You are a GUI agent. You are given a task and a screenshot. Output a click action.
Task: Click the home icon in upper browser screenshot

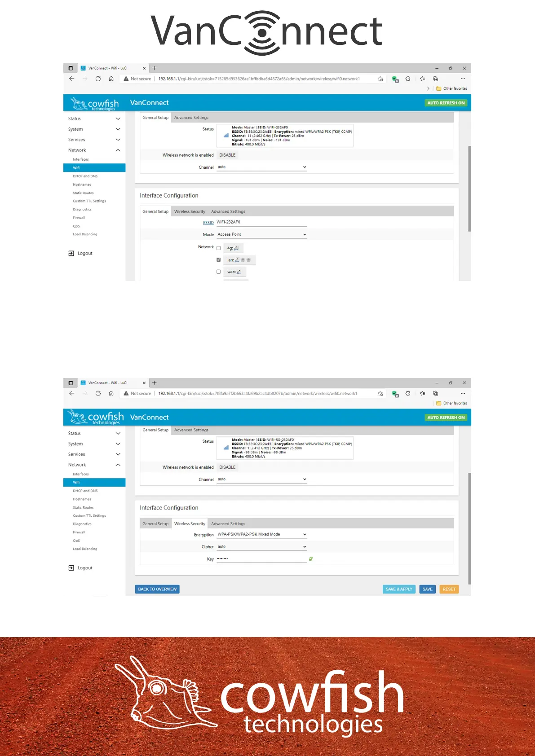(x=111, y=79)
